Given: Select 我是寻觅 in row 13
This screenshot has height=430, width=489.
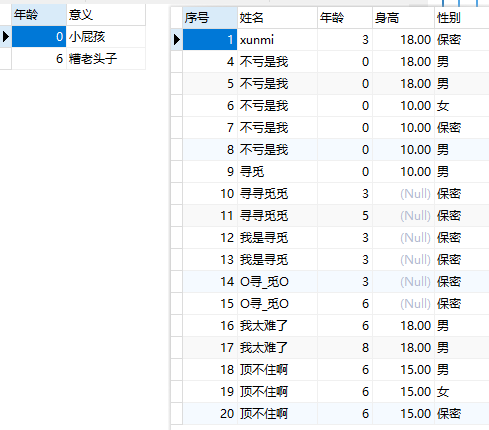Looking at the screenshot, I should point(277,260).
